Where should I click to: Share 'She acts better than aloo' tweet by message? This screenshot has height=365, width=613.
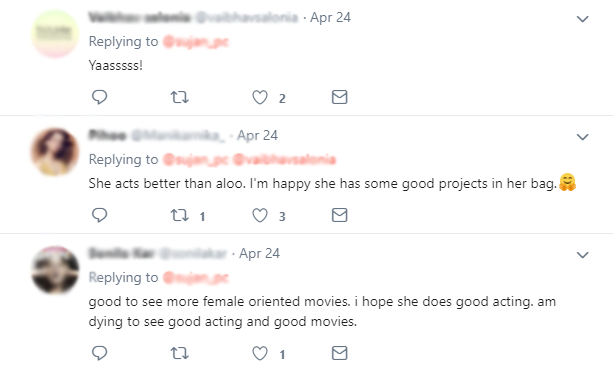click(339, 215)
